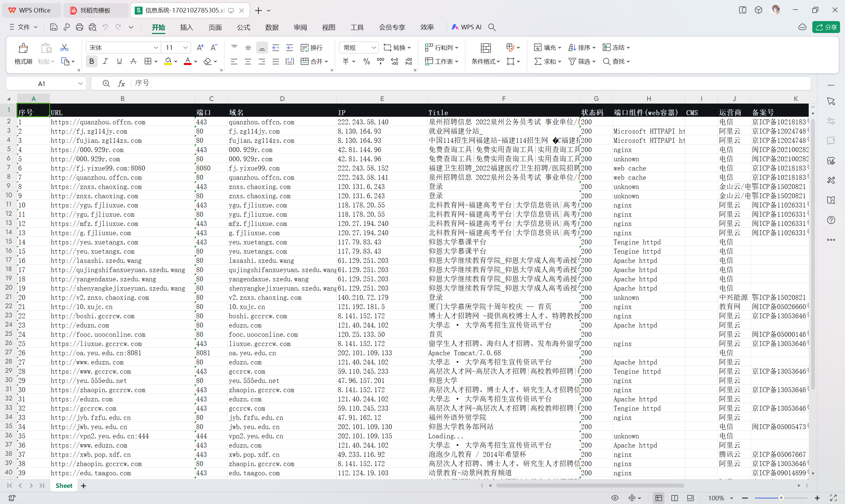Open the 文件 (File) menu

23,27
